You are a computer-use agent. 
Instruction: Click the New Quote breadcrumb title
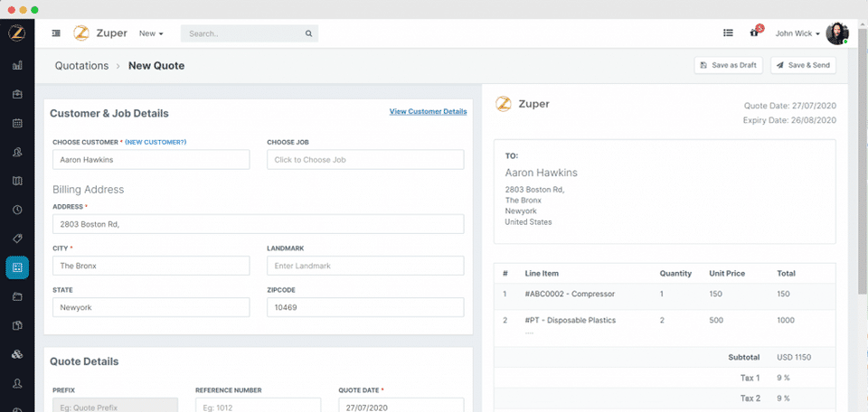pyautogui.click(x=156, y=66)
